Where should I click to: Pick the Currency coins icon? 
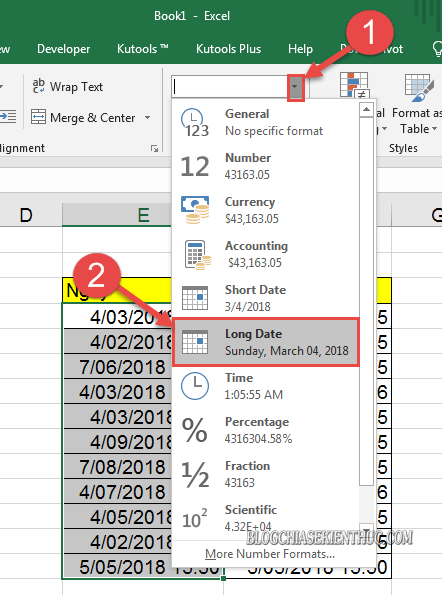point(195,210)
